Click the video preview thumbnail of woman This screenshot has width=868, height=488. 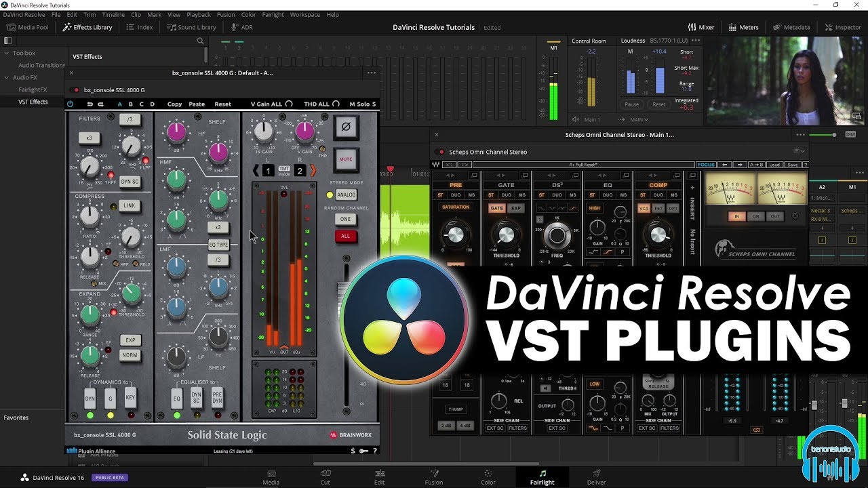coord(787,81)
